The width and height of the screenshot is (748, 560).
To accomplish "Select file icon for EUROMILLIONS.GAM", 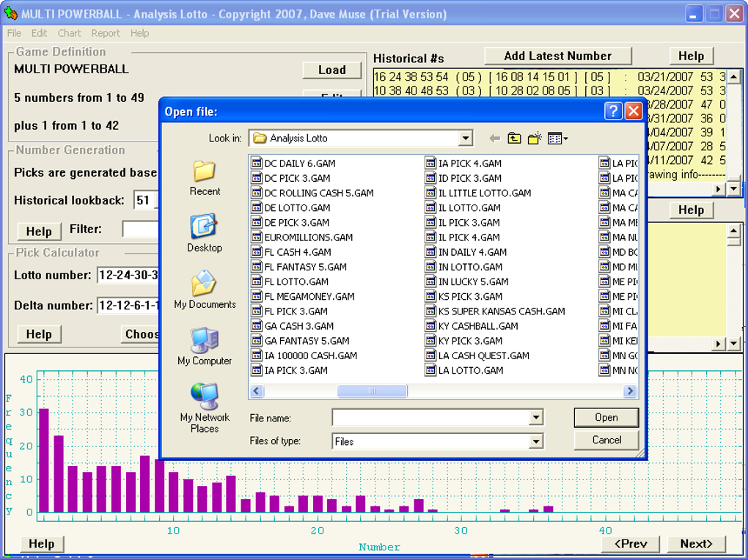I will 257,237.
